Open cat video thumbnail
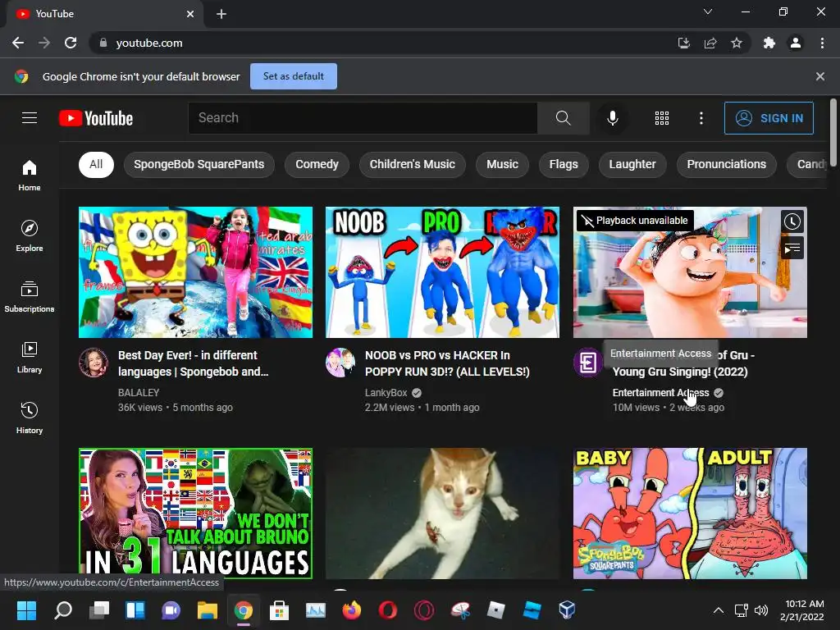The image size is (840, 630). (442, 514)
